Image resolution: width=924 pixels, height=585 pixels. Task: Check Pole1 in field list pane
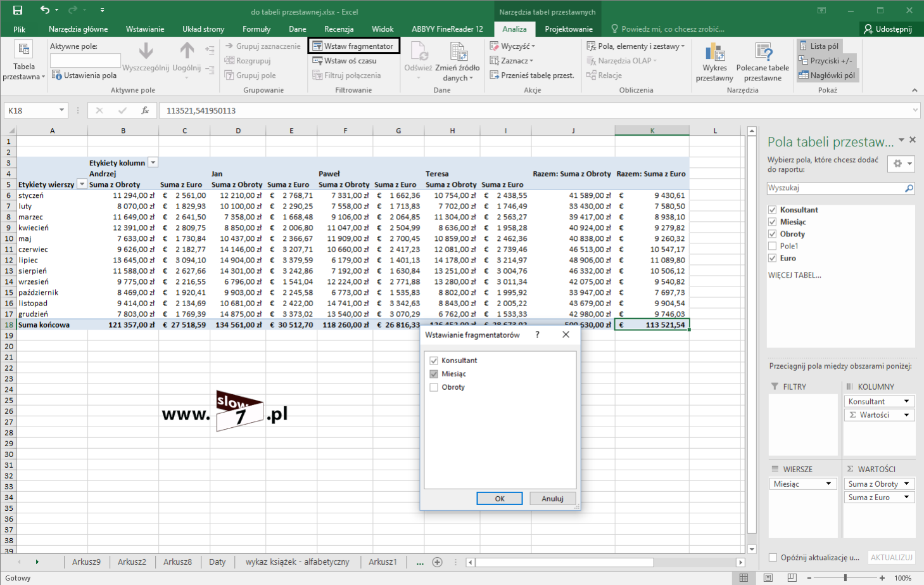coord(772,246)
